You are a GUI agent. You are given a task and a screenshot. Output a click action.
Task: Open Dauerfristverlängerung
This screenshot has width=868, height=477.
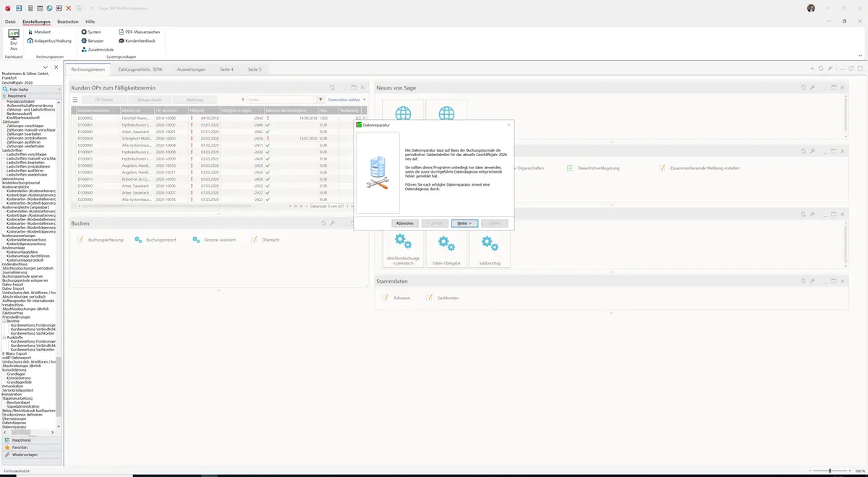pos(593,168)
